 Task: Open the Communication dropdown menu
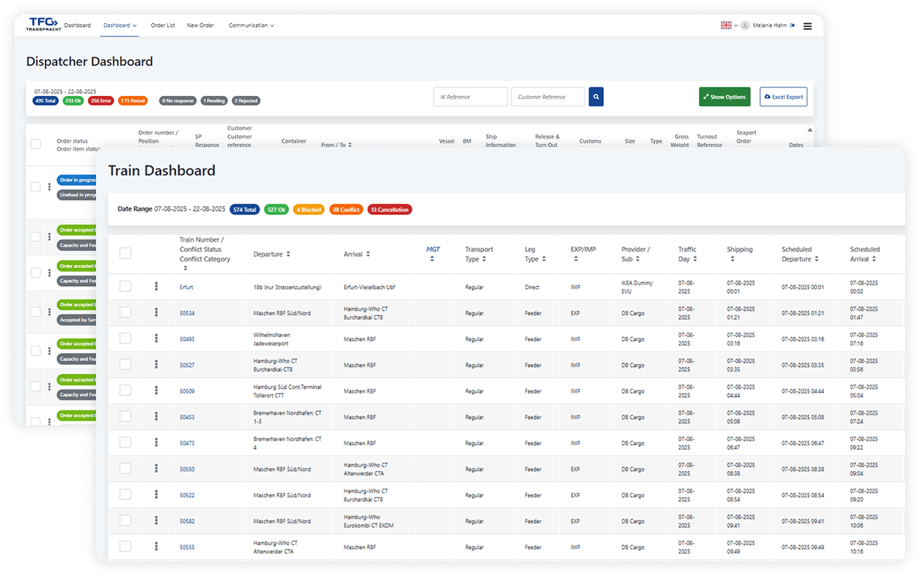[x=251, y=25]
